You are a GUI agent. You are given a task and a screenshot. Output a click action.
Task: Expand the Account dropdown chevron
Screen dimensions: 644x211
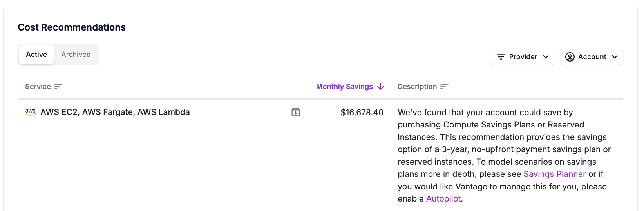pyautogui.click(x=615, y=57)
